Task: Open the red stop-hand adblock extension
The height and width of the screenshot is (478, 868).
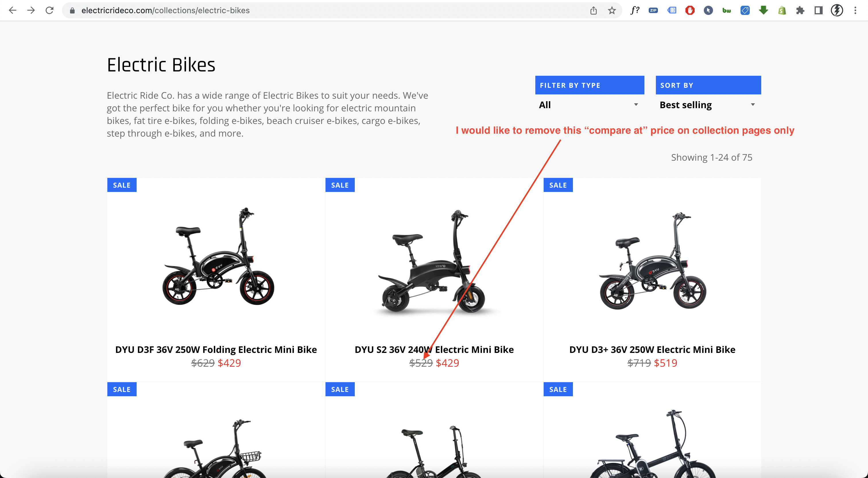Action: click(x=690, y=10)
